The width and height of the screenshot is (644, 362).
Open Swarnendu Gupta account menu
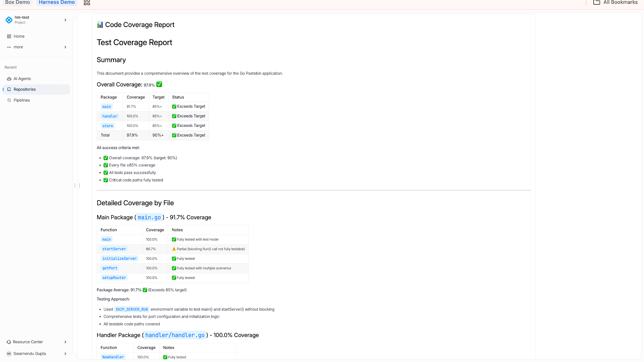coord(36,354)
